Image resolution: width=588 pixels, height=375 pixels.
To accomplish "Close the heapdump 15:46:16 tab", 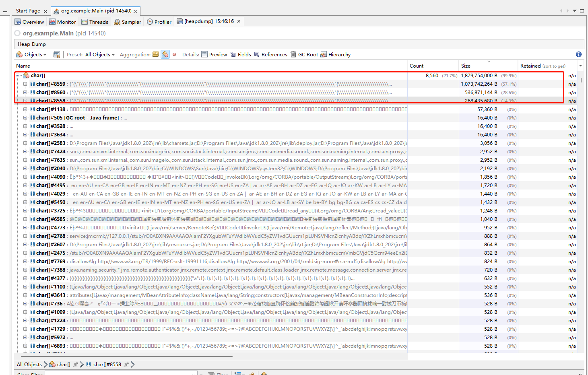I will 239,21.
